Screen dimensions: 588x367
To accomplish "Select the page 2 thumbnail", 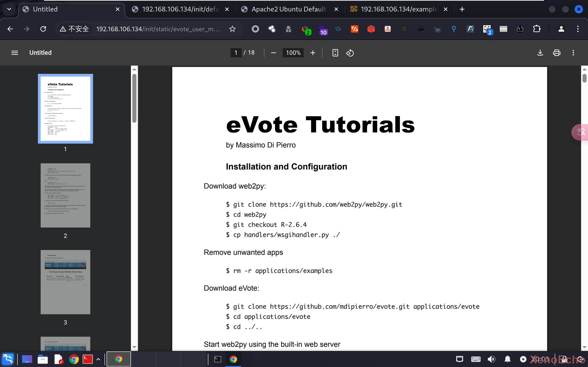I will coord(65,195).
